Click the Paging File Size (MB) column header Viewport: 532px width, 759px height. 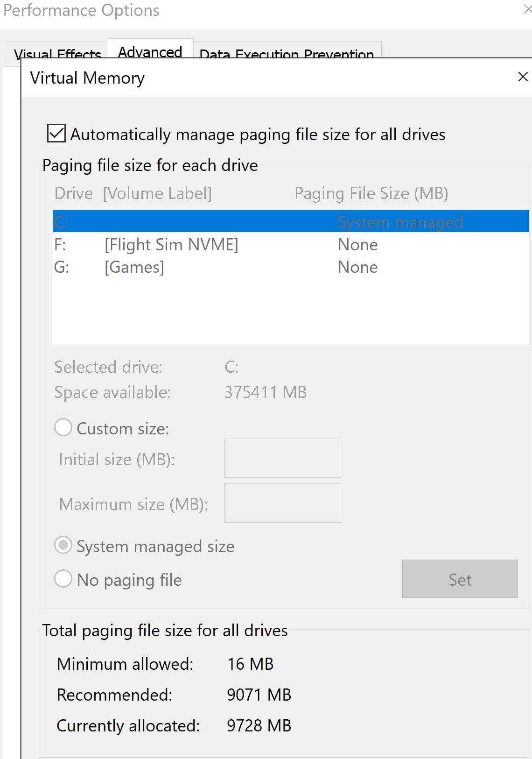(x=371, y=193)
